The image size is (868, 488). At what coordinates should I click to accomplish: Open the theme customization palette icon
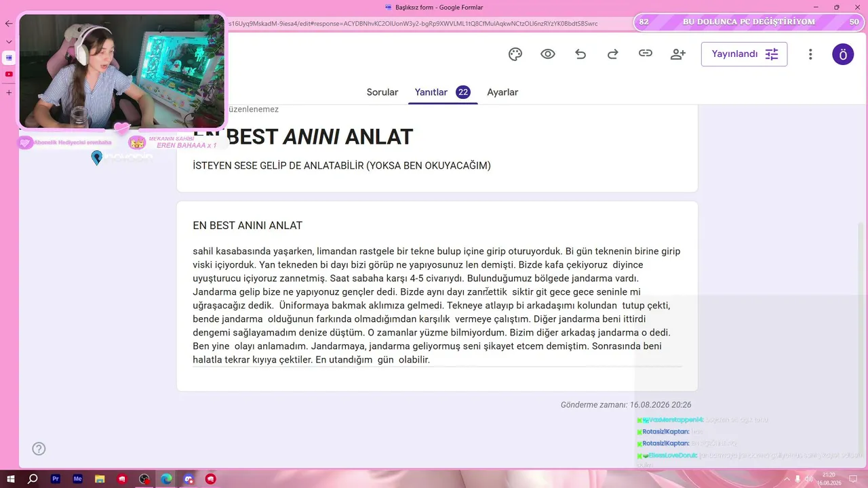[515, 54]
